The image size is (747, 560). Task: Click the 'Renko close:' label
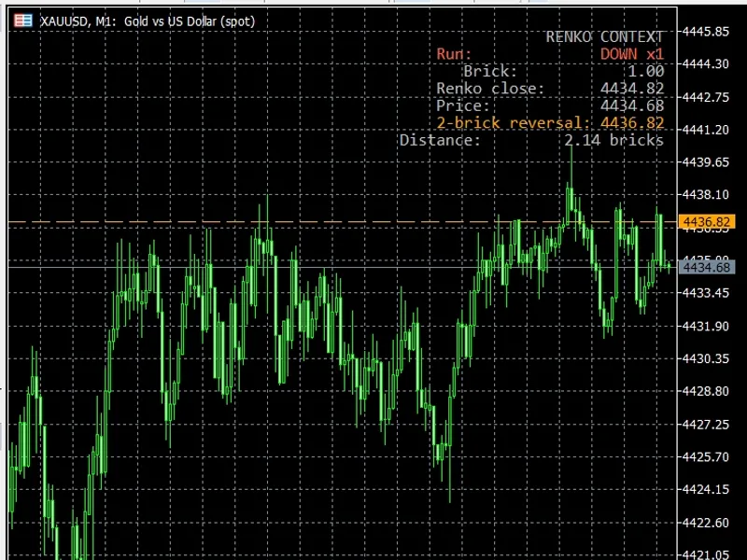(x=490, y=89)
